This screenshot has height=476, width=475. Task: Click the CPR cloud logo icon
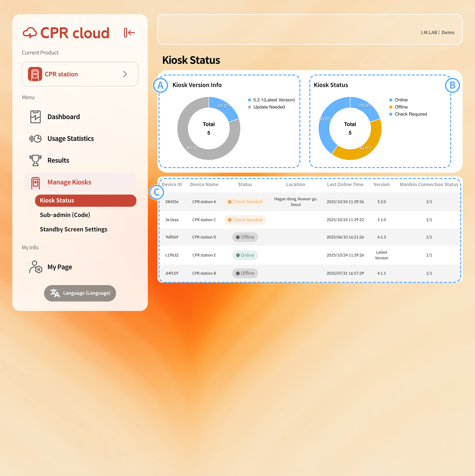[30, 33]
